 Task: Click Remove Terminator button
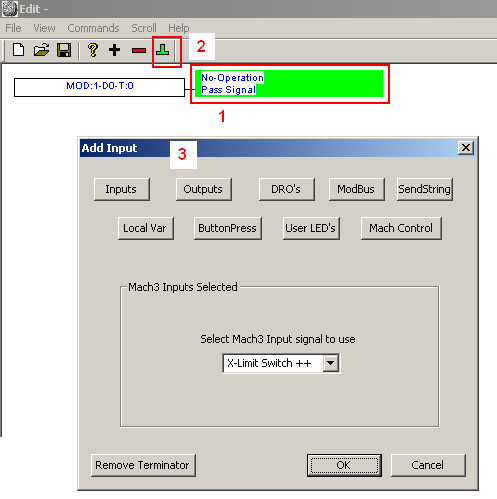(143, 465)
